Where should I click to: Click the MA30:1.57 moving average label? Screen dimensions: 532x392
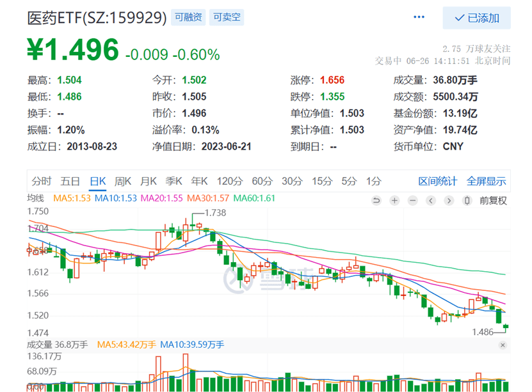[208, 198]
